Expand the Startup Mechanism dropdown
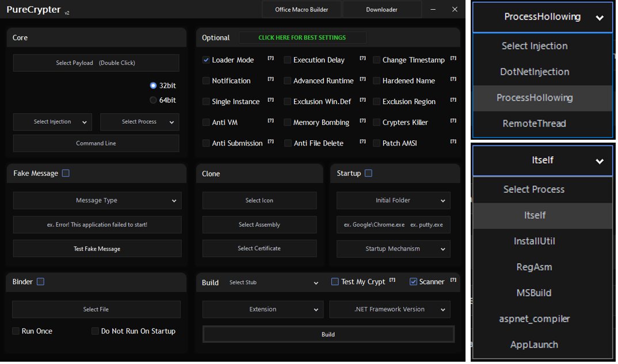618x364 pixels. tap(394, 249)
